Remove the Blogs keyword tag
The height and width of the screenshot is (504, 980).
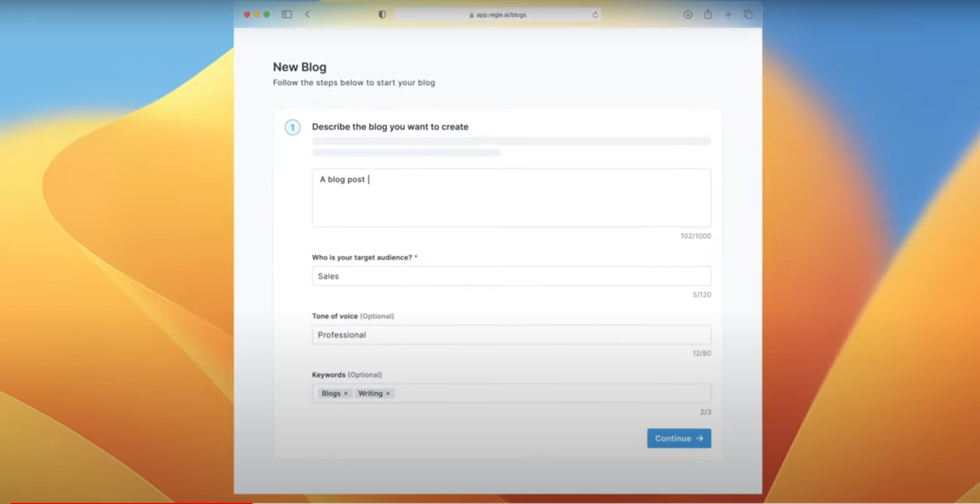pyautogui.click(x=346, y=394)
